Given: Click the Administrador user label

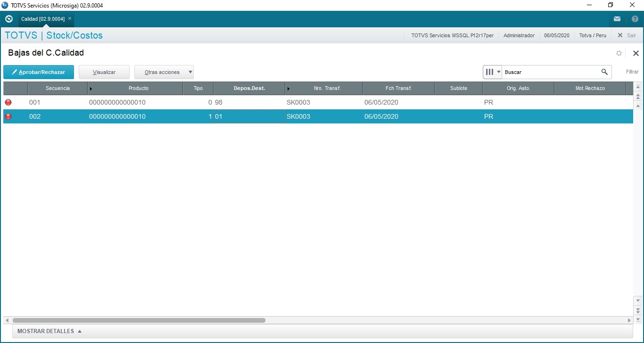Looking at the screenshot, I should [519, 35].
